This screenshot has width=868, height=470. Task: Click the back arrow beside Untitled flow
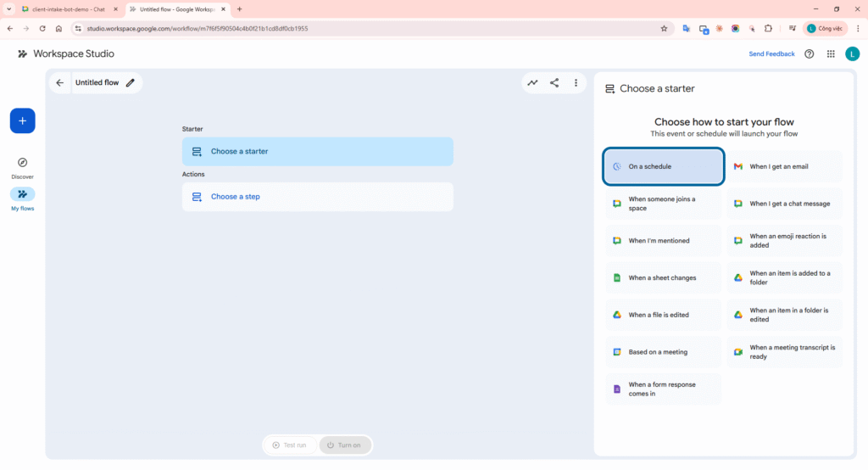pyautogui.click(x=59, y=83)
